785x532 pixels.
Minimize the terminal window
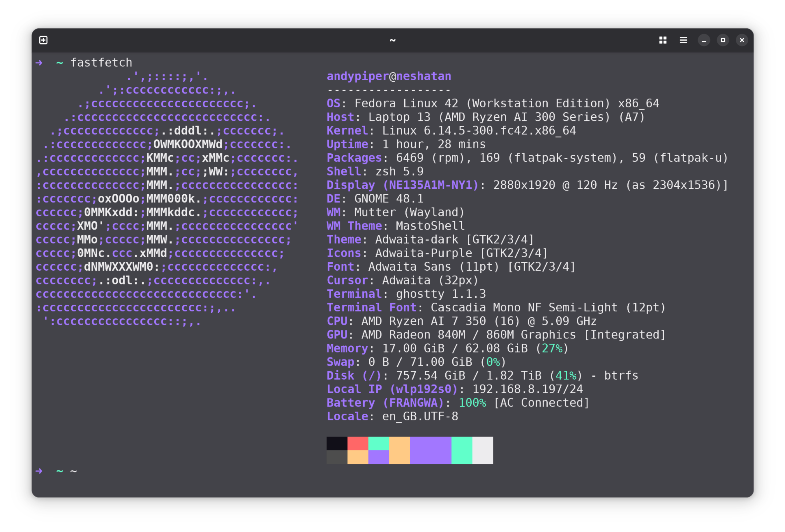tap(704, 40)
